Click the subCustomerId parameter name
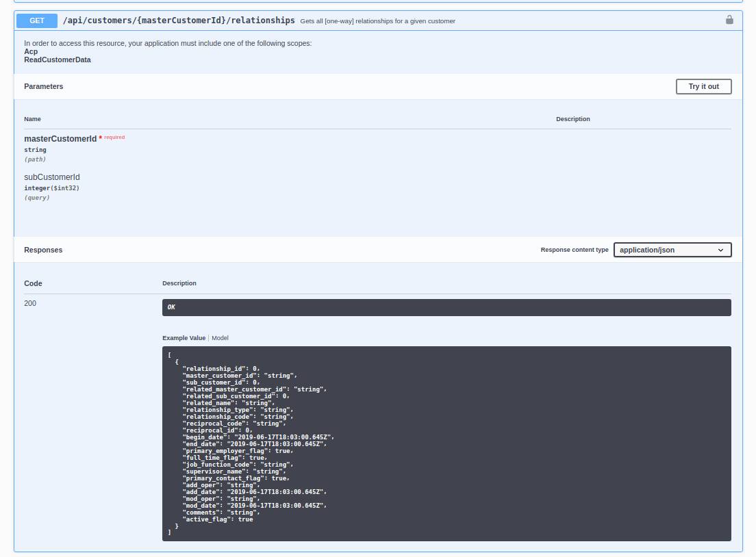This screenshot has width=756, height=557. click(52, 177)
